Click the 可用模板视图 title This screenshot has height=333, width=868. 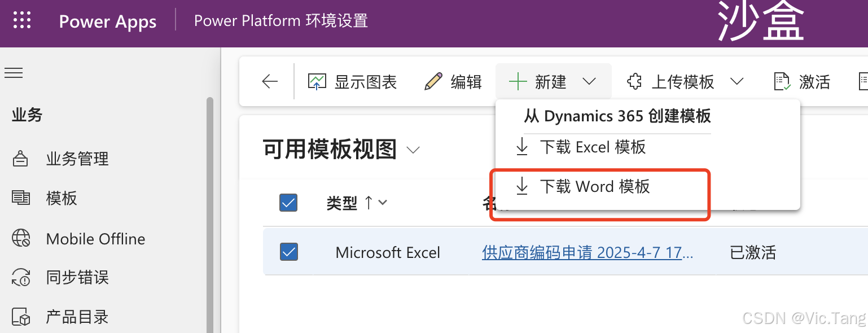(330, 150)
